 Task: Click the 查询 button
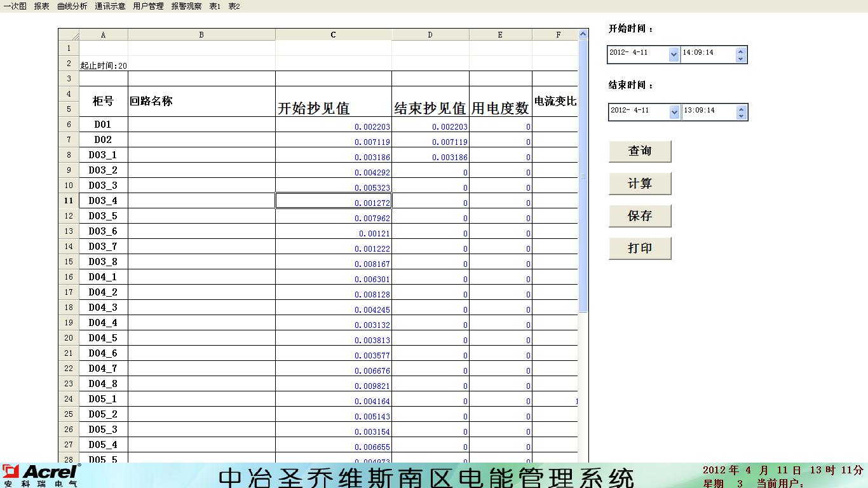coord(640,151)
